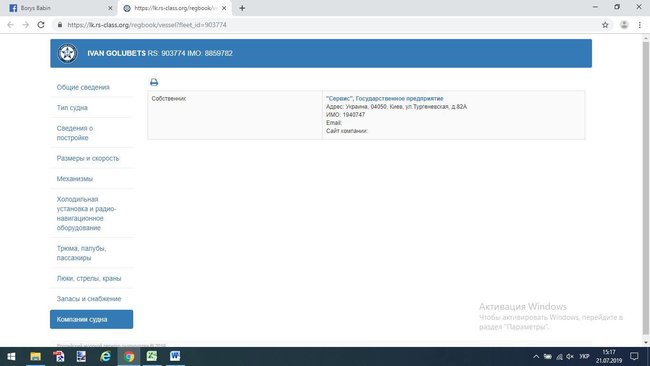Click the Собственник table cell
Image resolution: width=650 pixels, height=366 pixels.
[x=235, y=115]
